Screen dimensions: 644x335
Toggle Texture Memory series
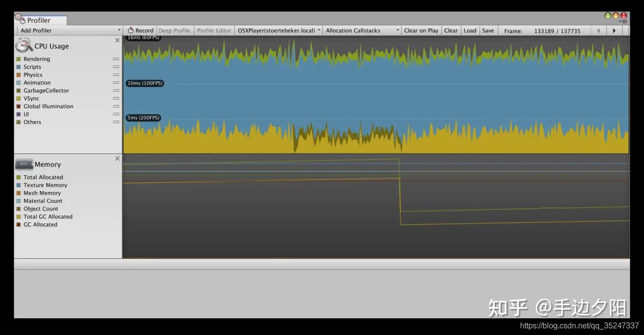(19, 185)
